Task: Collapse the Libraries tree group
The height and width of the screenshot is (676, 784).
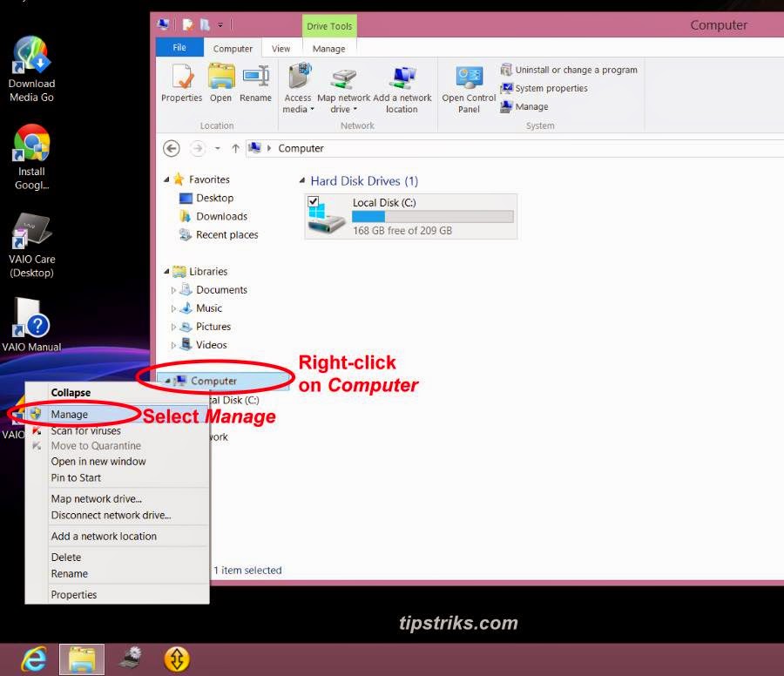Action: pyautogui.click(x=166, y=271)
